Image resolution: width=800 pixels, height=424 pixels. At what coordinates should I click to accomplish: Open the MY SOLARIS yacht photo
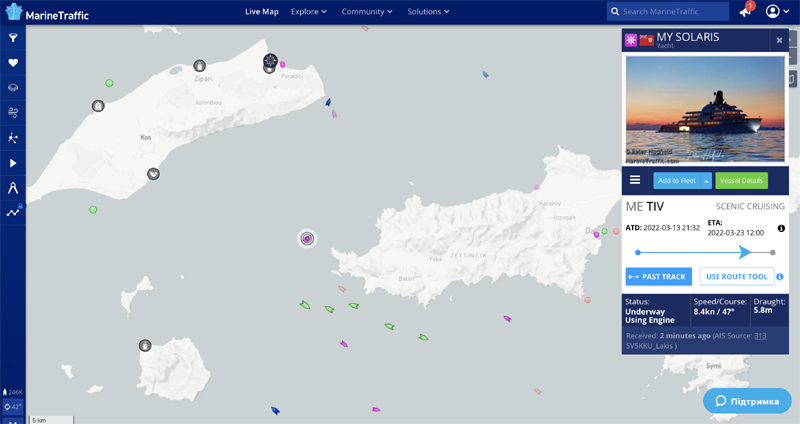[x=705, y=110]
